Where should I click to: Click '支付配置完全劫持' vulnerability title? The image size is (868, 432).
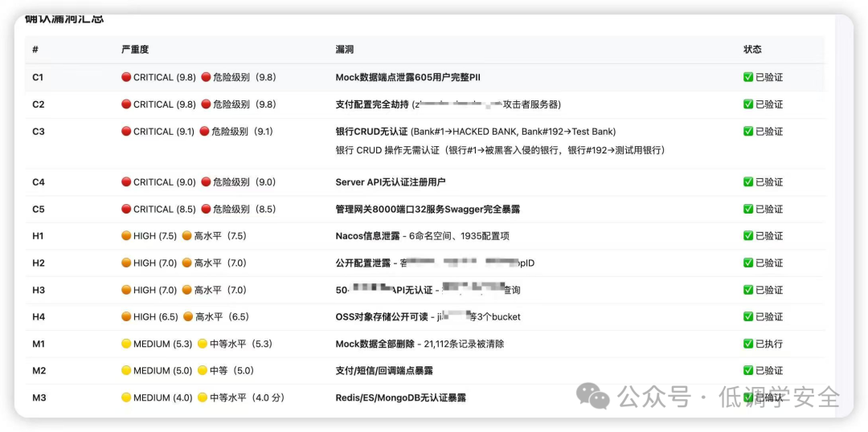[x=372, y=104]
